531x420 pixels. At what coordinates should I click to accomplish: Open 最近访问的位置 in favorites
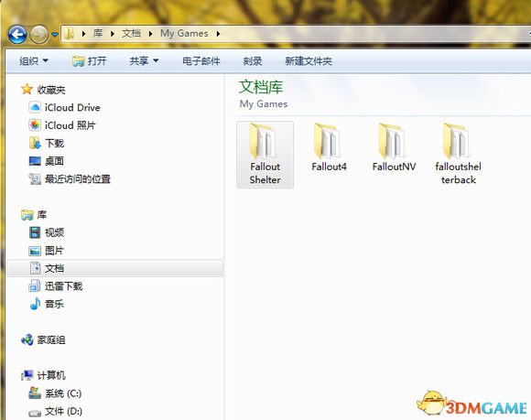click(x=70, y=178)
